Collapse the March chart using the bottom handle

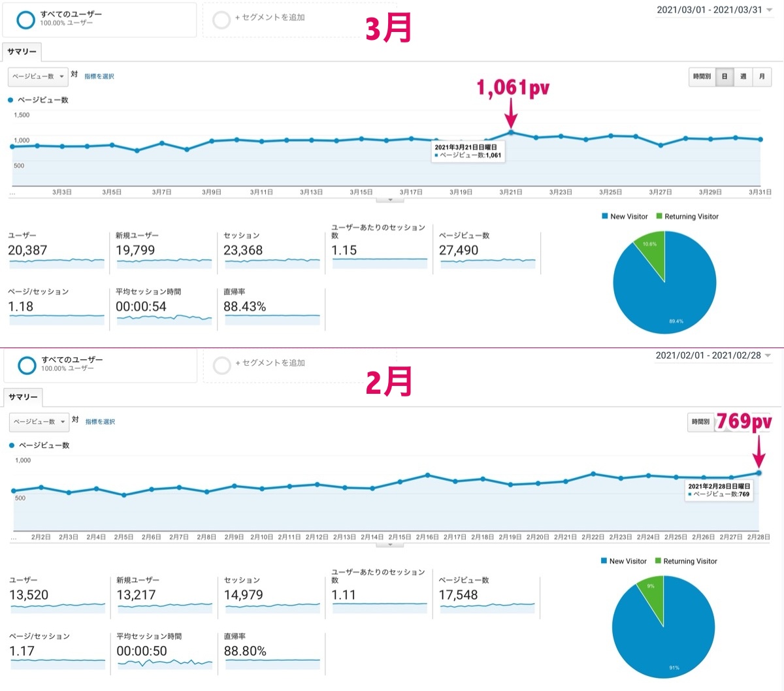click(391, 200)
